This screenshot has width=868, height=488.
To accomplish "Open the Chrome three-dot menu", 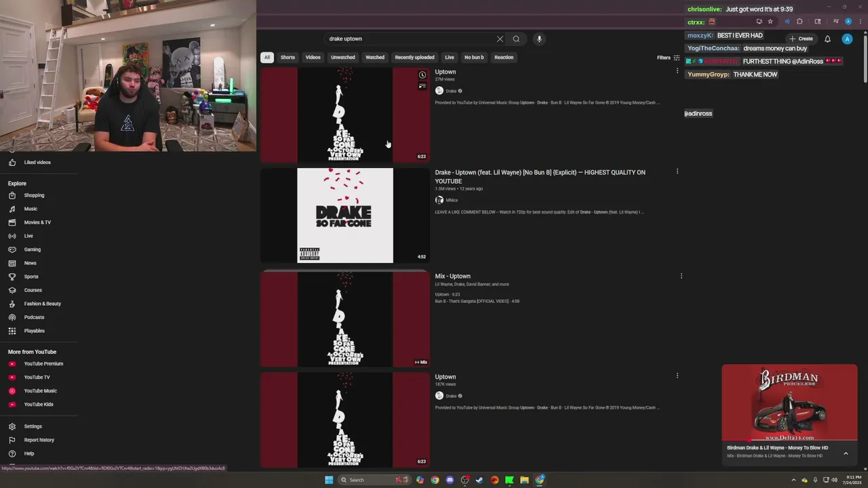I will (861, 22).
